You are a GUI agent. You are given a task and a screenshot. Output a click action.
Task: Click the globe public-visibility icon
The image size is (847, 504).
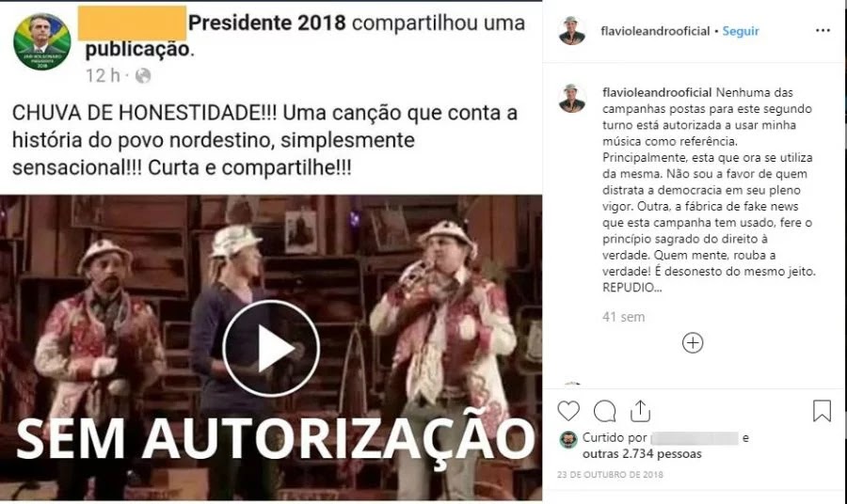click(143, 76)
